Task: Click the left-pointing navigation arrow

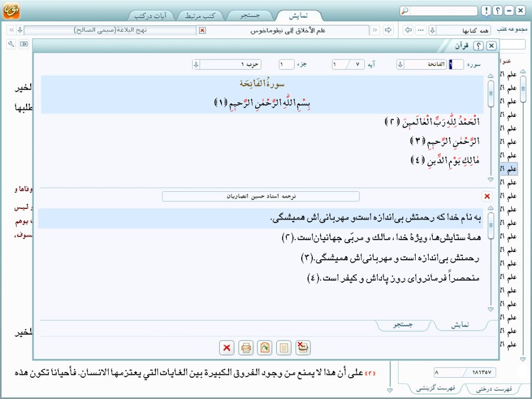Action: coord(409,30)
